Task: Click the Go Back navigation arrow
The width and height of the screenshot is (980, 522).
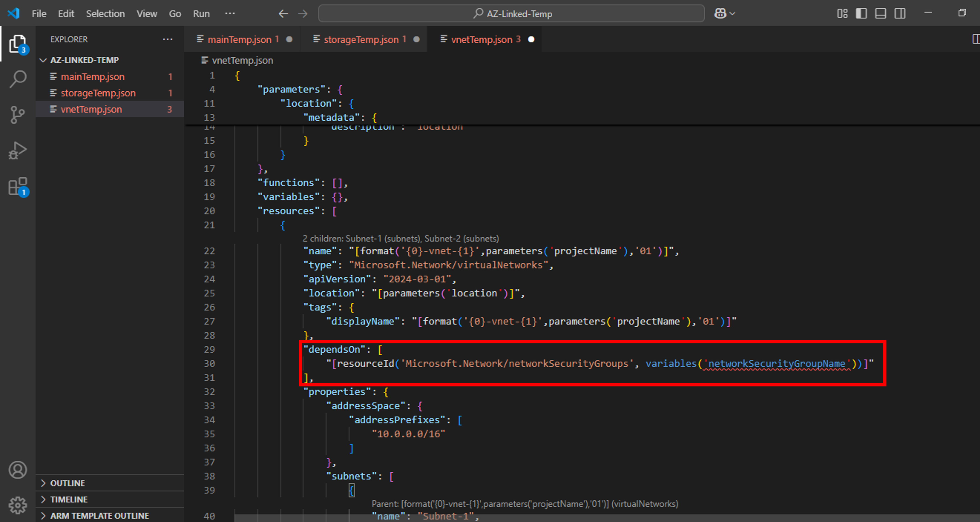Action: coord(283,13)
